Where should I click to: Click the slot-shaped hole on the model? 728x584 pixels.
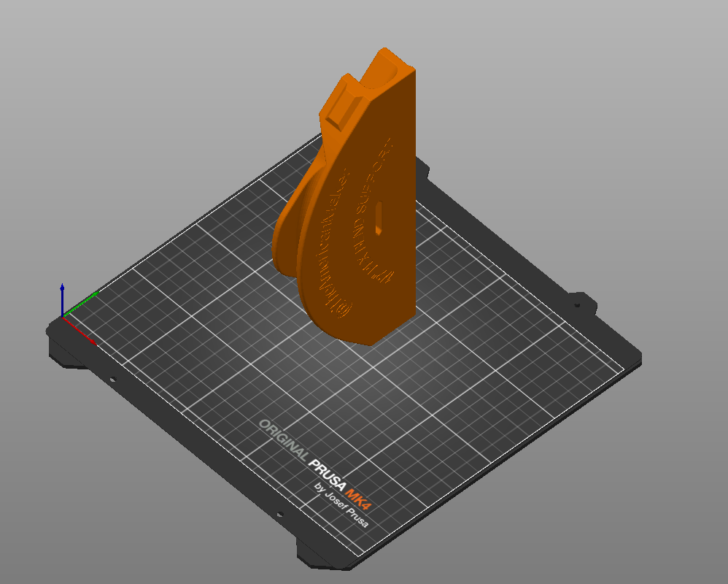tap(380, 218)
